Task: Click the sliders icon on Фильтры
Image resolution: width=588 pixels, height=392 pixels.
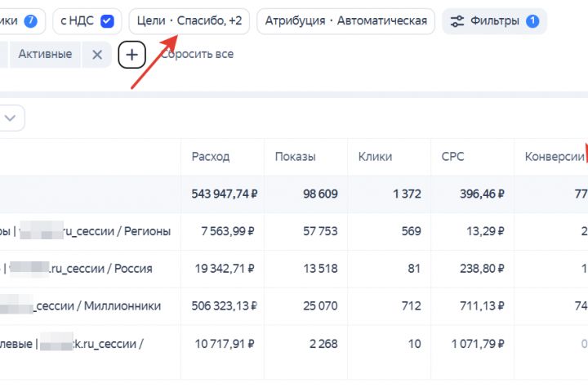Action: coord(457,20)
